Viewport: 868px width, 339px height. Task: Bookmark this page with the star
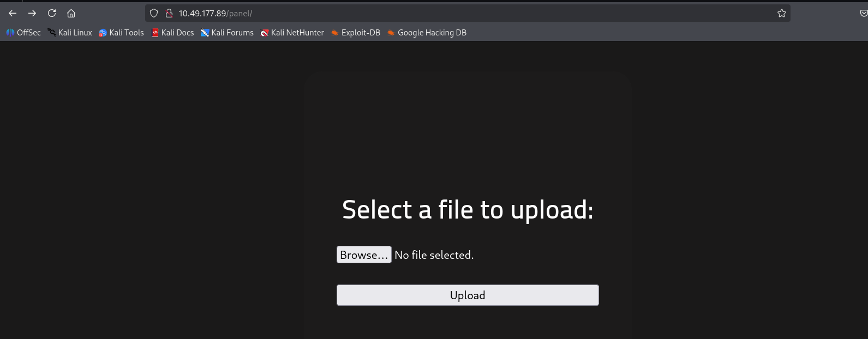781,13
